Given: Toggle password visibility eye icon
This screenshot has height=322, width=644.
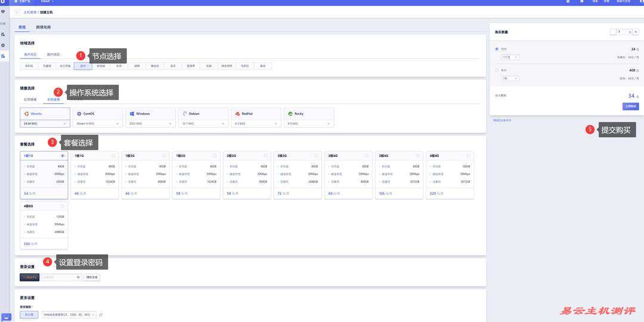Looking at the screenshot, I should pyautogui.click(x=78, y=277).
